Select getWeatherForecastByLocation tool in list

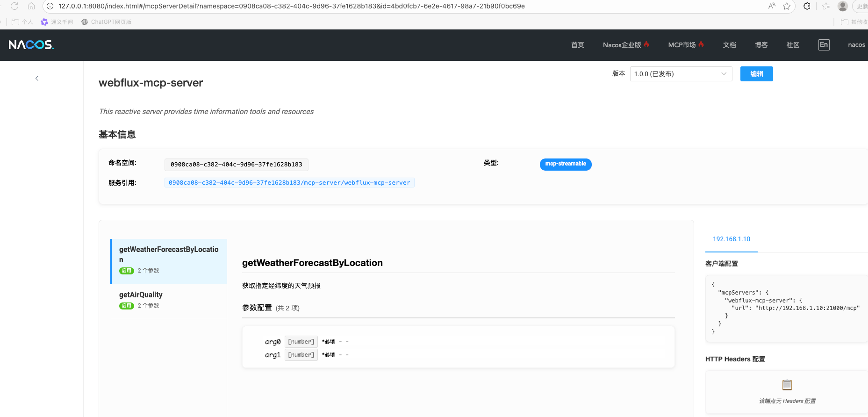point(169,261)
